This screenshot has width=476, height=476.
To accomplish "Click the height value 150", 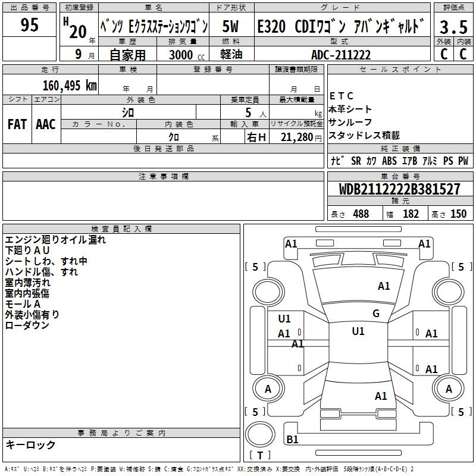I will 458,214.
